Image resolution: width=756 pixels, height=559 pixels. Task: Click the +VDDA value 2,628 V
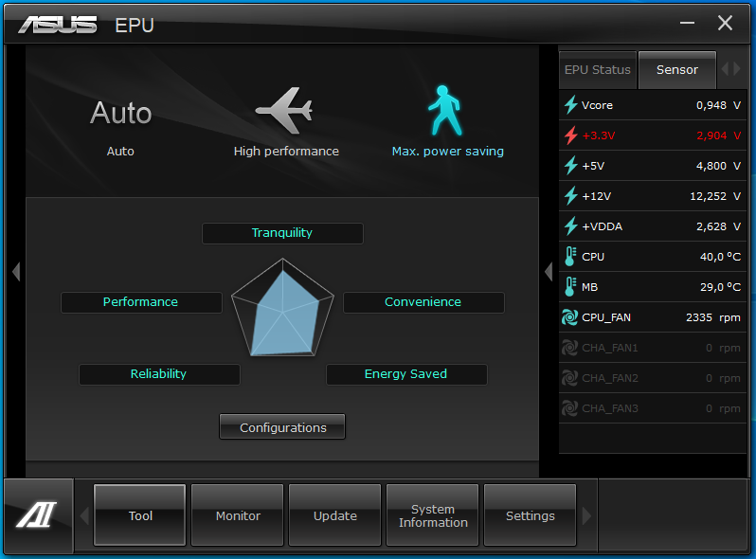pos(718,226)
